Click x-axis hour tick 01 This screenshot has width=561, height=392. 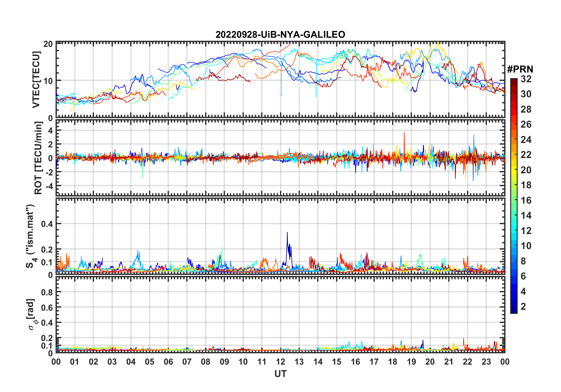coord(75,362)
